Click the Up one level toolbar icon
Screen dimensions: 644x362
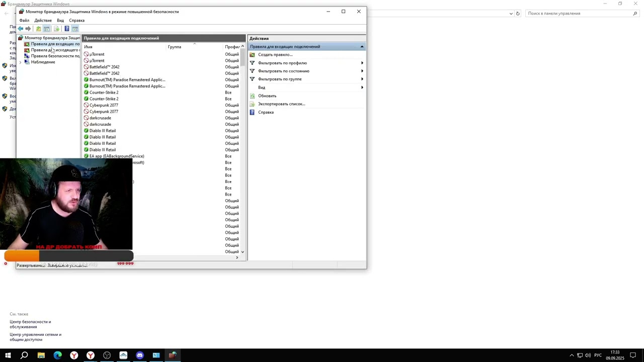click(x=38, y=29)
